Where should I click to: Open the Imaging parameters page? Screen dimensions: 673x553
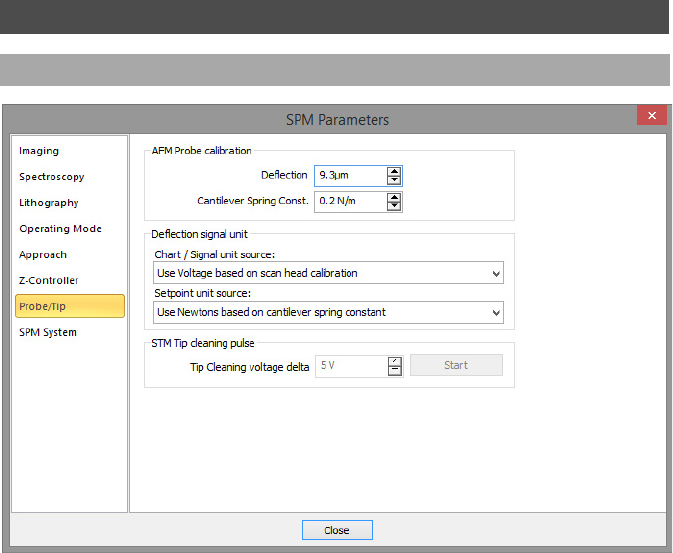tap(39, 151)
